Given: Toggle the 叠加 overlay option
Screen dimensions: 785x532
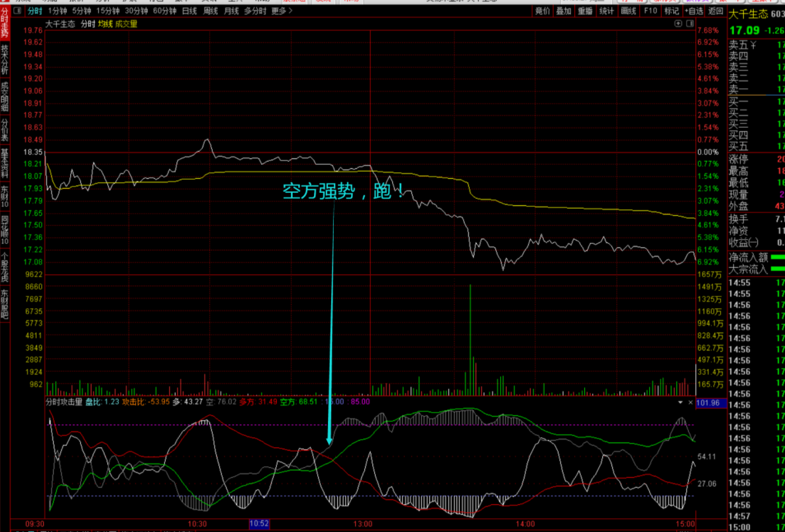Looking at the screenshot, I should 564,11.
